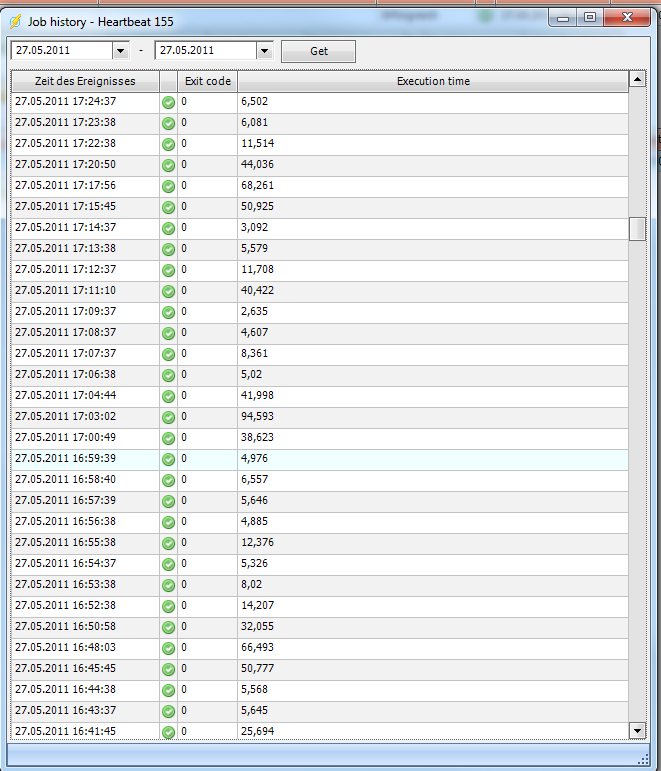
Task: Click the scroll down arrow of the list
Action: pyautogui.click(x=637, y=731)
